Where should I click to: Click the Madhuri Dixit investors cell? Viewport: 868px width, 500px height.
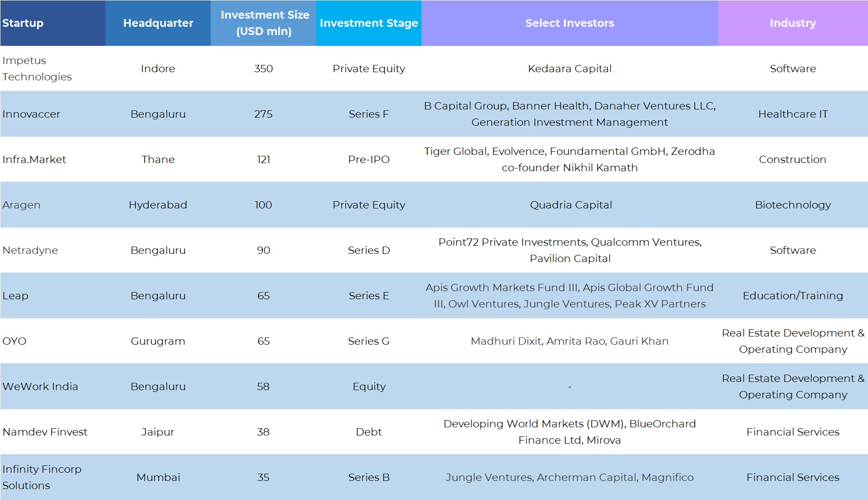coord(570,341)
